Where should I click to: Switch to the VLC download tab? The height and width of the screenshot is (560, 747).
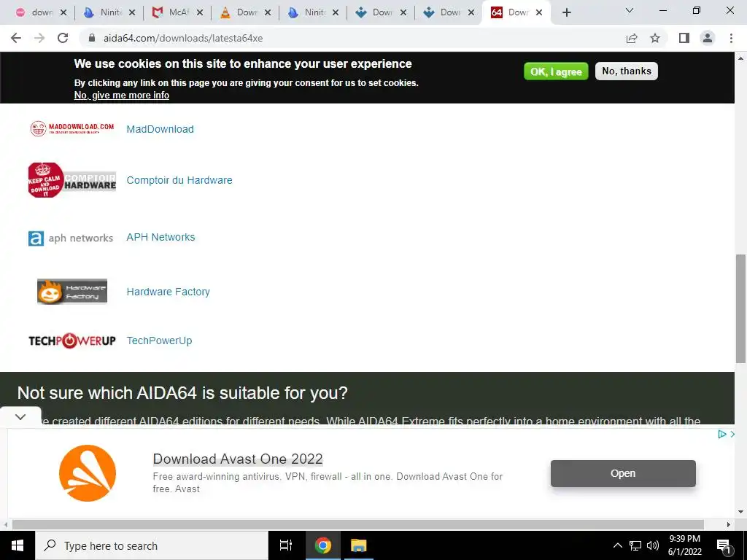pyautogui.click(x=245, y=13)
